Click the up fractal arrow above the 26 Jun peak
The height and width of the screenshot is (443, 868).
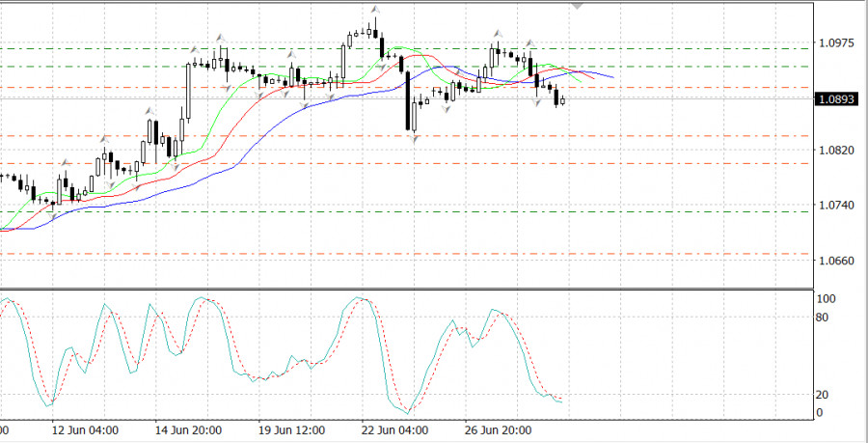pos(499,33)
